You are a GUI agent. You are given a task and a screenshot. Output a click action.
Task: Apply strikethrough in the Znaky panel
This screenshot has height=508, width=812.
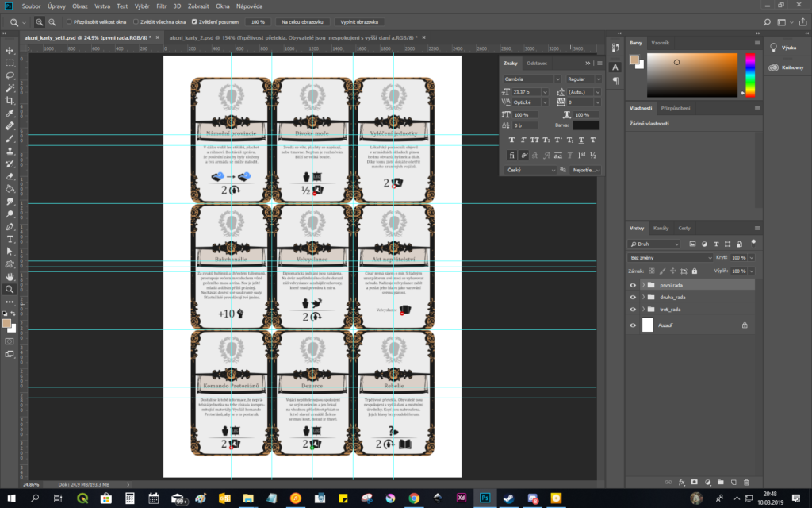[594, 140]
